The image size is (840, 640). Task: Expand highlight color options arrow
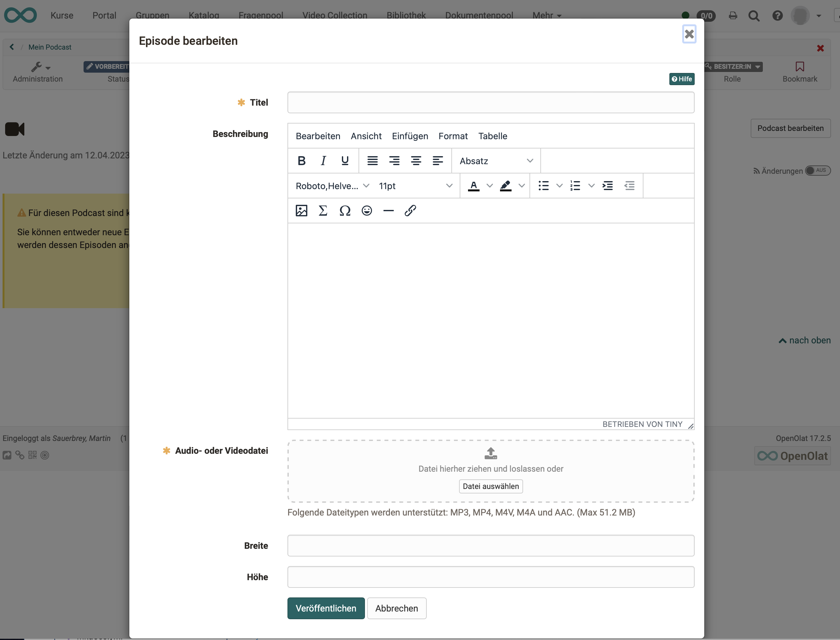[x=522, y=186]
